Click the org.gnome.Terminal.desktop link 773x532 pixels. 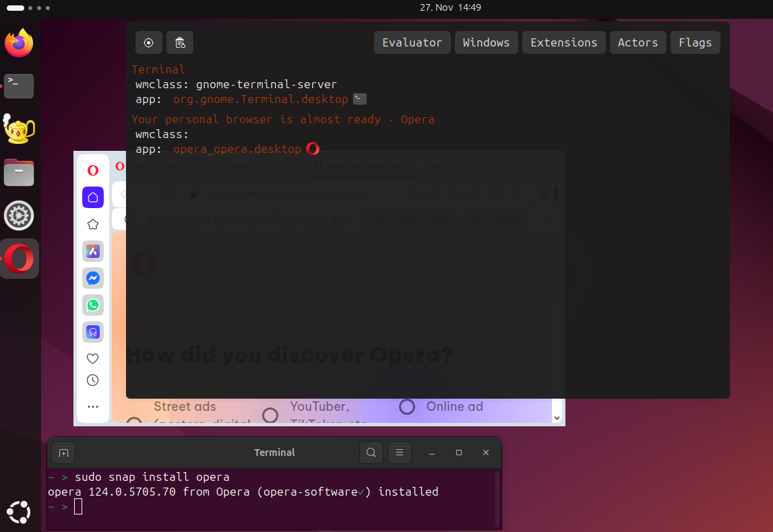tap(261, 99)
